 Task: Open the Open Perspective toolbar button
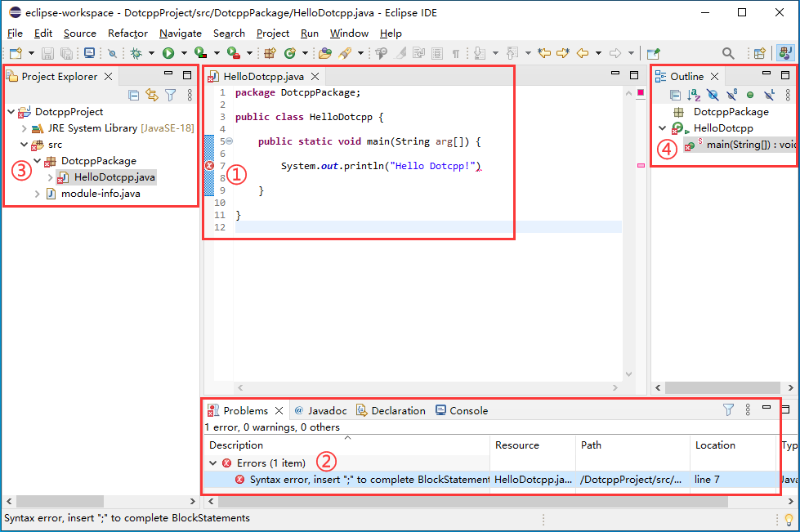(759, 53)
